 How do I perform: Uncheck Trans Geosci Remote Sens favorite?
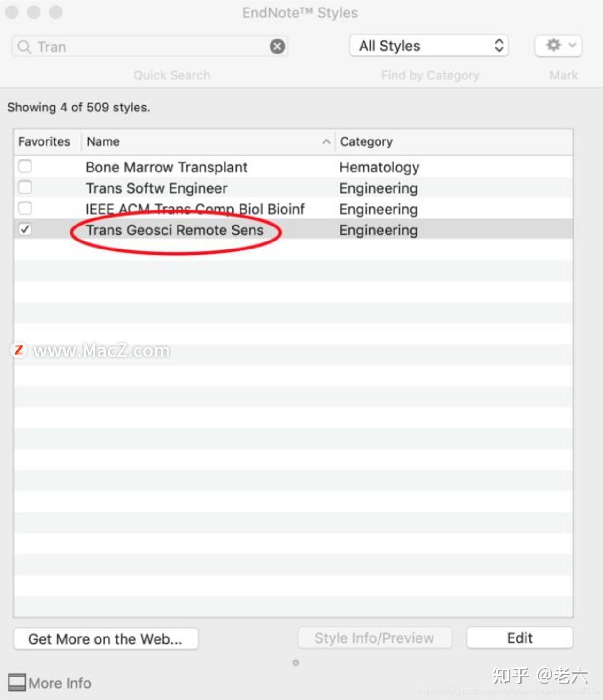(25, 229)
